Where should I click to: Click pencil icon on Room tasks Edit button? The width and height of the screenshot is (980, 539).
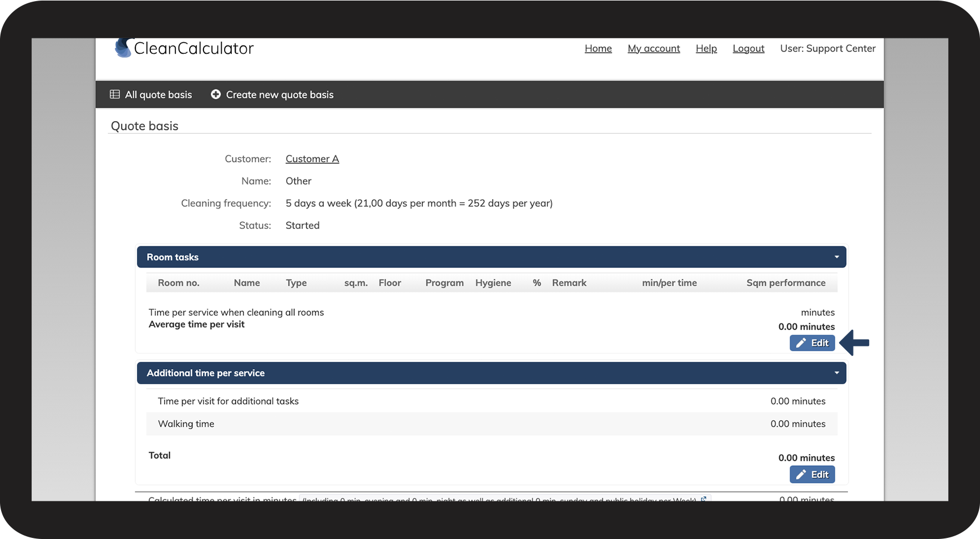point(801,343)
